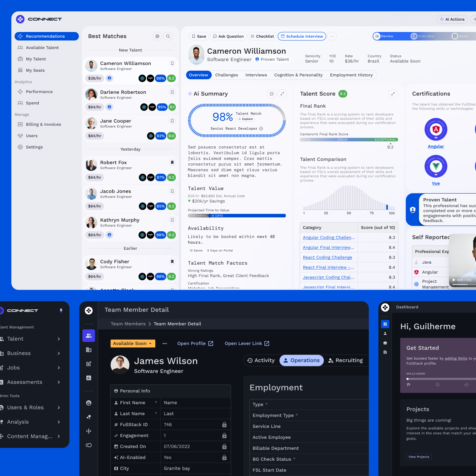The width and height of the screenshot is (476, 476).
Task: Open the Checklist button
Action: pos(262,36)
